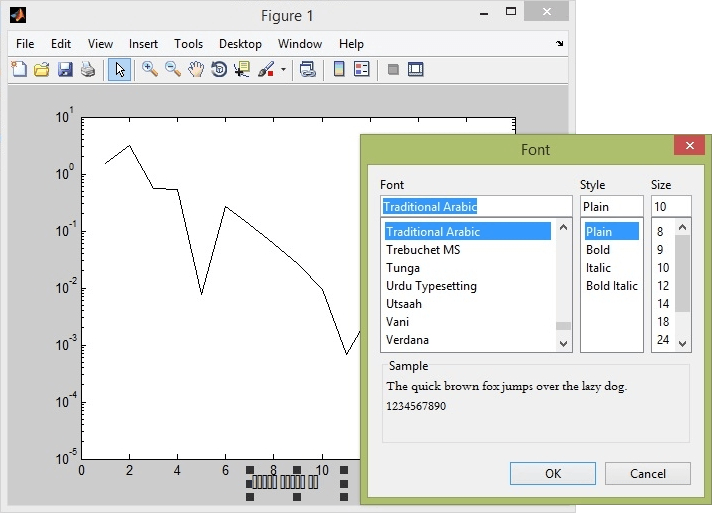Click the Hide Plot Tools icon
Viewport: 712px width, 513px height.
pos(393,69)
